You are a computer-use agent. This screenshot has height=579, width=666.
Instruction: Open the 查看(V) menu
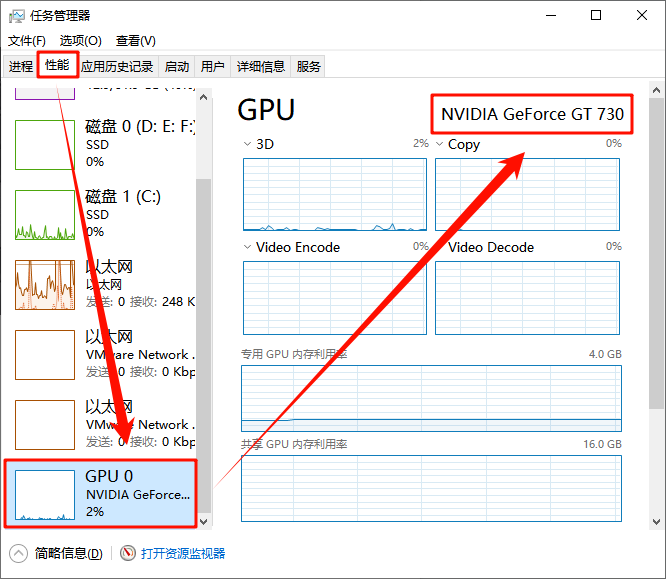pos(136,41)
